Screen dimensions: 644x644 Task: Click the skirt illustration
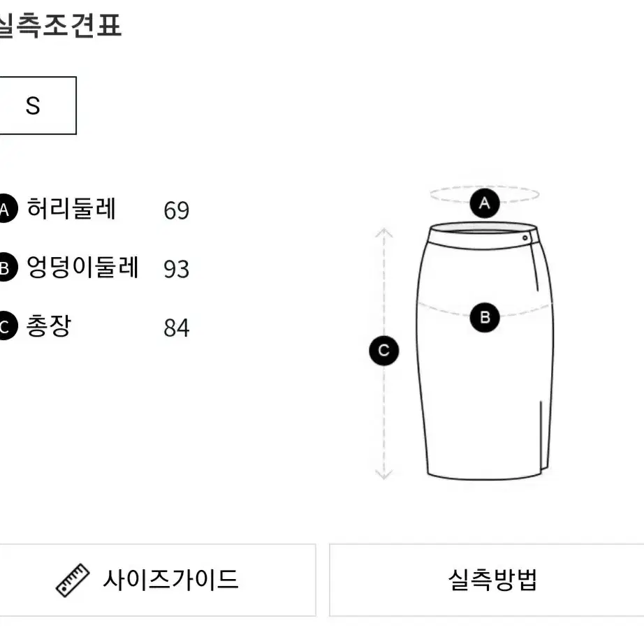485,351
